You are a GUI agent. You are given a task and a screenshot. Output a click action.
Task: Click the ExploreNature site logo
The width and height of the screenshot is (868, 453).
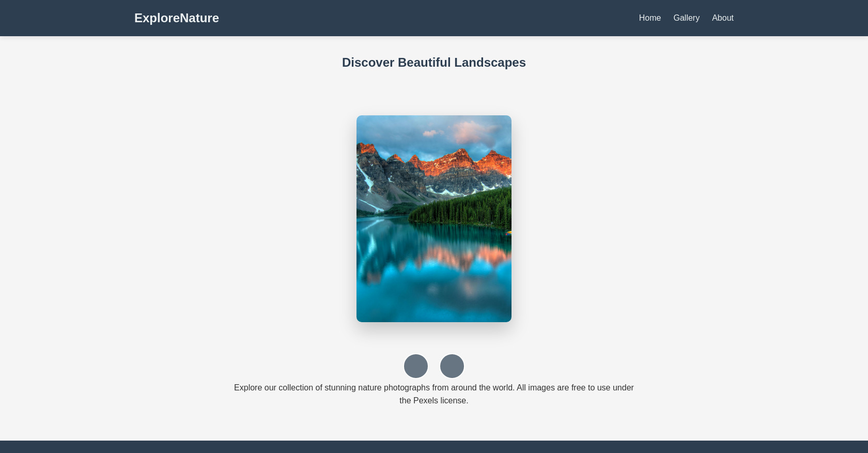coord(176,18)
